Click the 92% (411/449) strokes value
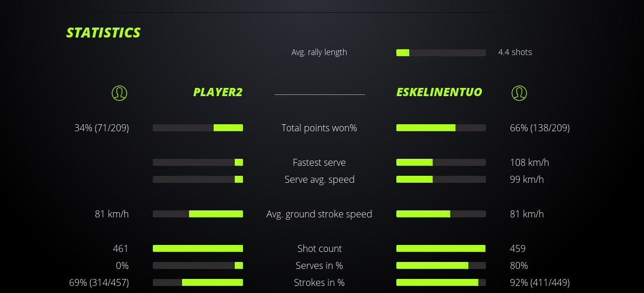Image resolution: width=644 pixels, height=293 pixels. click(540, 282)
